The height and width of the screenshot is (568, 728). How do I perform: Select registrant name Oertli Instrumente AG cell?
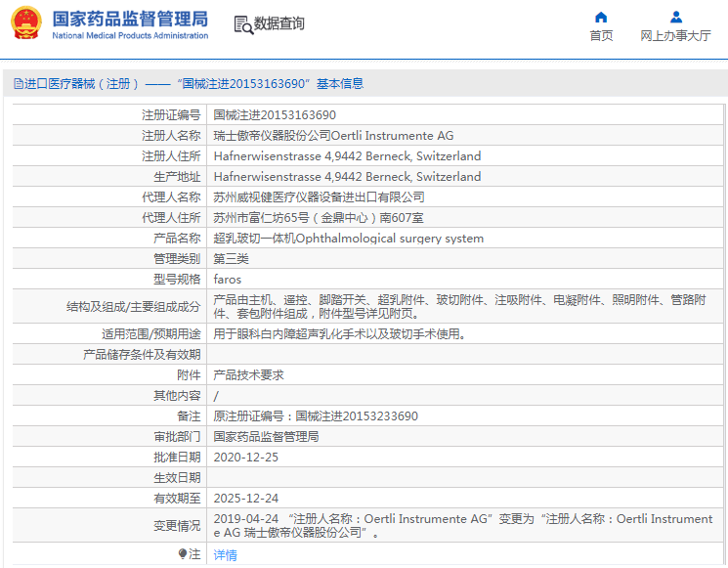pyautogui.click(x=333, y=136)
